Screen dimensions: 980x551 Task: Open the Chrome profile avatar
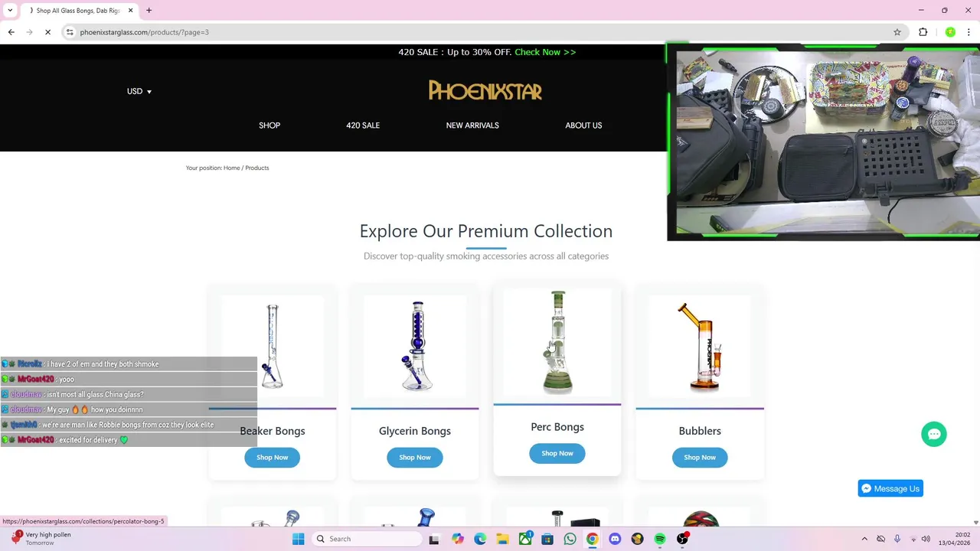(950, 32)
